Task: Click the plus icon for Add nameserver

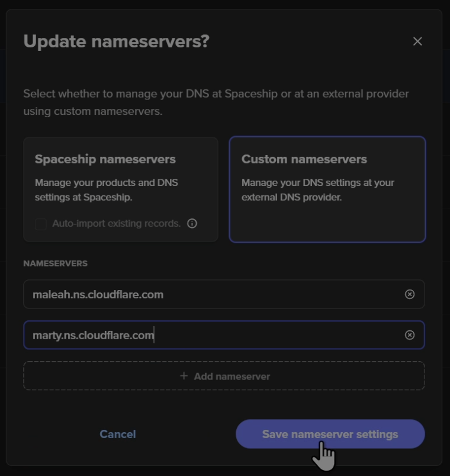Action: pyautogui.click(x=184, y=376)
